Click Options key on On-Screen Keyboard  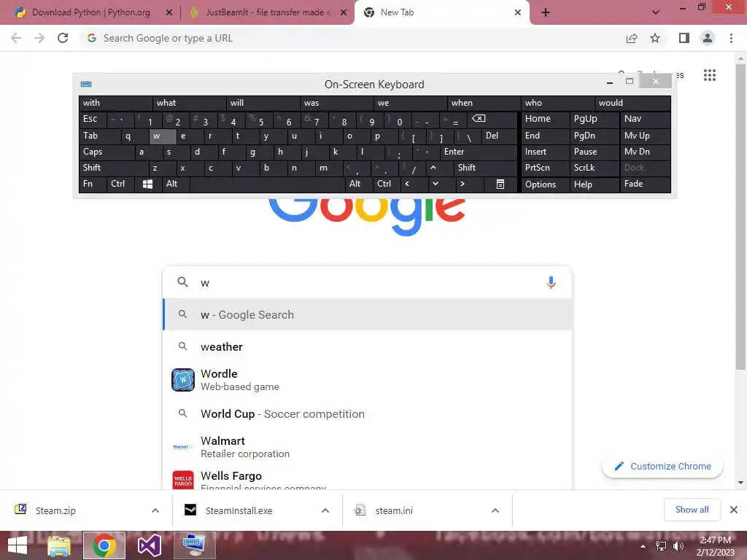(x=546, y=184)
